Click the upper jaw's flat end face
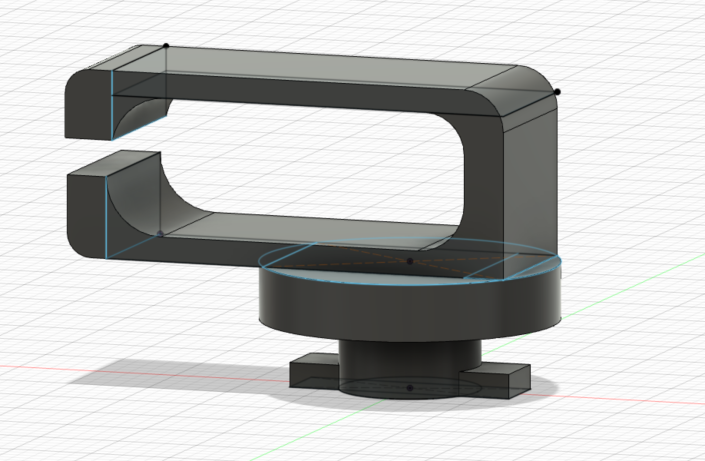The height and width of the screenshot is (461, 705). (x=88, y=105)
